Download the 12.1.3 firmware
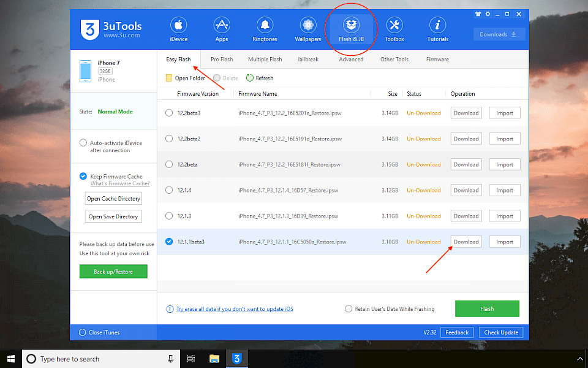Viewport: 588px width, 368px height. pos(466,216)
